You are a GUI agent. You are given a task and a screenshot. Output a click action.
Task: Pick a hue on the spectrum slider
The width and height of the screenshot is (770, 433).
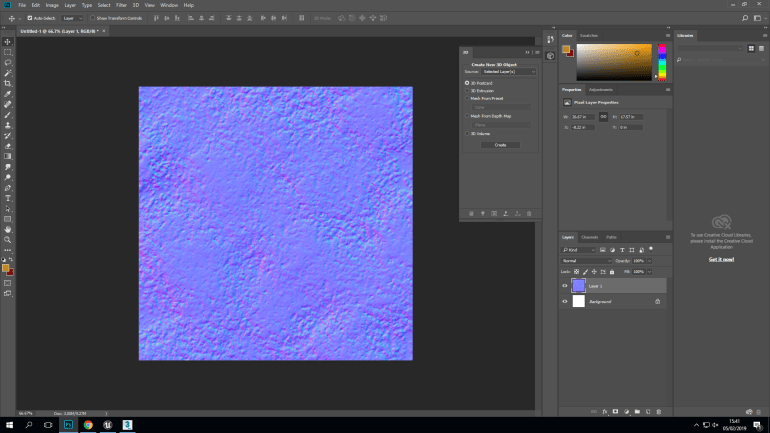pyautogui.click(x=662, y=62)
